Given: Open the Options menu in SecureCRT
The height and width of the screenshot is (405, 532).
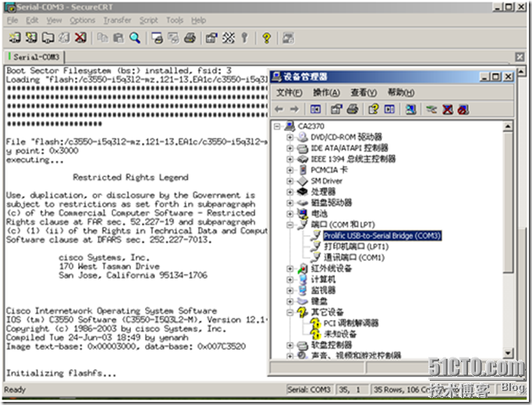Looking at the screenshot, I should [x=83, y=20].
